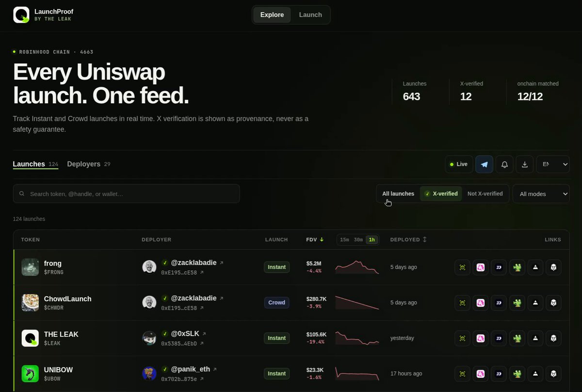Sort by the FDV column
This screenshot has height=392, width=582.
tap(315, 240)
